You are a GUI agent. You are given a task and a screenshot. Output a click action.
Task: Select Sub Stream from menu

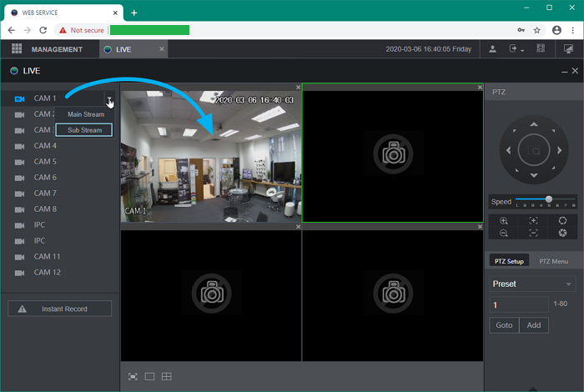click(84, 130)
